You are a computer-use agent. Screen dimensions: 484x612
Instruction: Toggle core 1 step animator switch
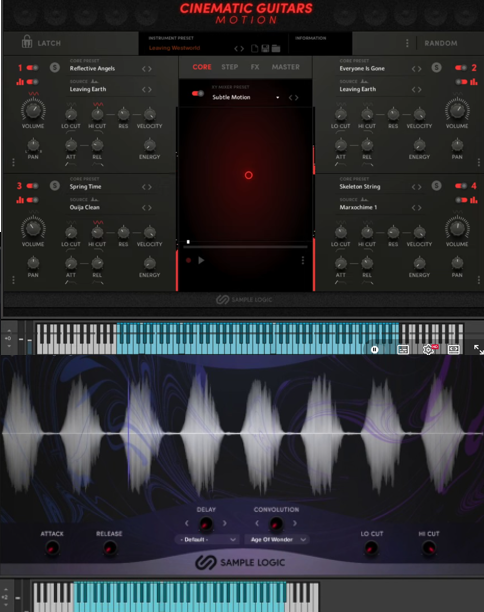32,82
